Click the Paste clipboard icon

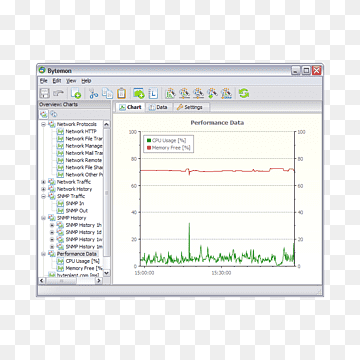pos(122,93)
